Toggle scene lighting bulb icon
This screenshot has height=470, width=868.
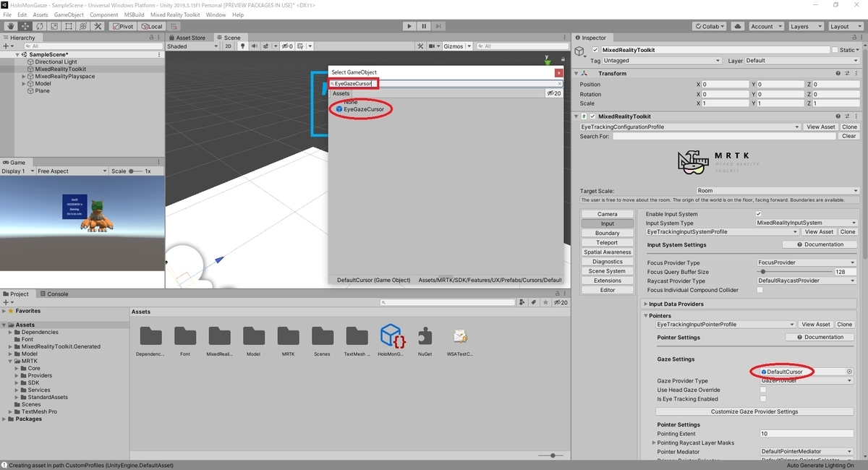[243, 46]
